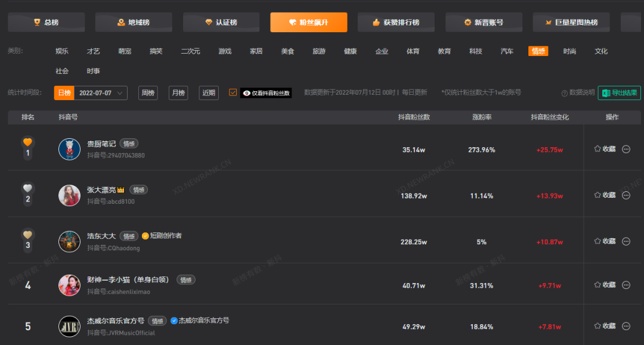Open 财神一李小猫 avatar thumbnail

(x=69, y=285)
